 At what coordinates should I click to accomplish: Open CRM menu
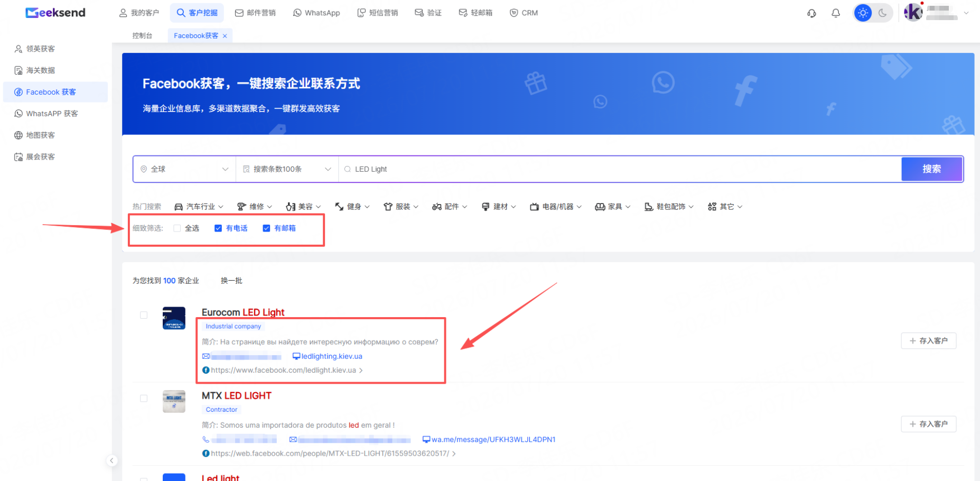(524, 13)
